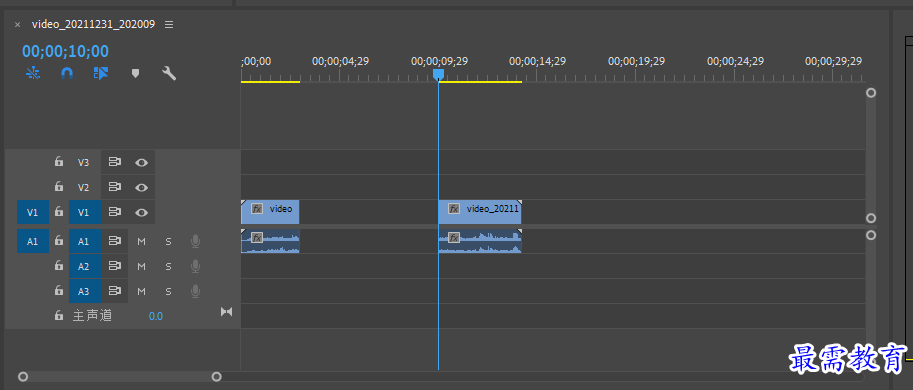This screenshot has width=913, height=390.
Task: Click time ruler at 00;00;19;29
Action: 636,61
